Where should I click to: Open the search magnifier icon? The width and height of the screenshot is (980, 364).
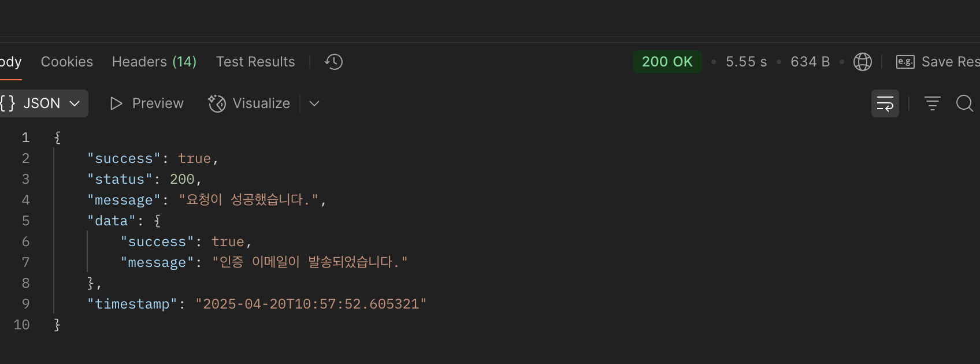pyautogui.click(x=964, y=103)
